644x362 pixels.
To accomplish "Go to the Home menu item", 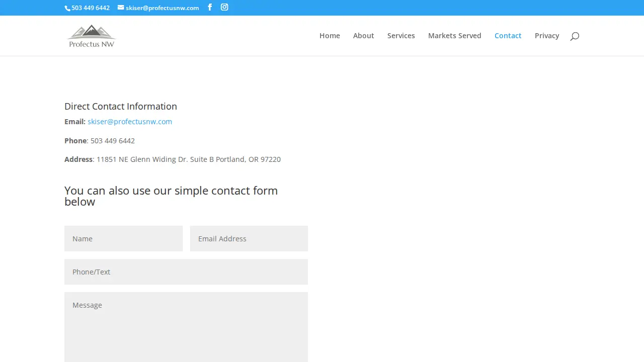I will pyautogui.click(x=330, y=36).
